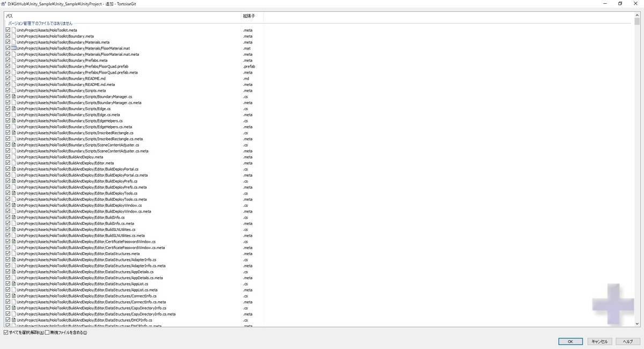Open help with the ヘルプ button

(x=627, y=341)
